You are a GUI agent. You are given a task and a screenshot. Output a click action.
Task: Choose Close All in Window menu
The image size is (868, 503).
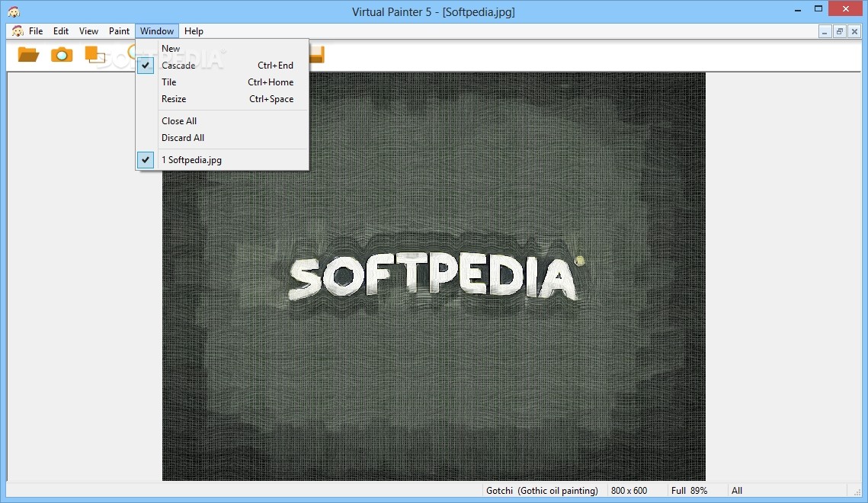[x=222, y=121]
